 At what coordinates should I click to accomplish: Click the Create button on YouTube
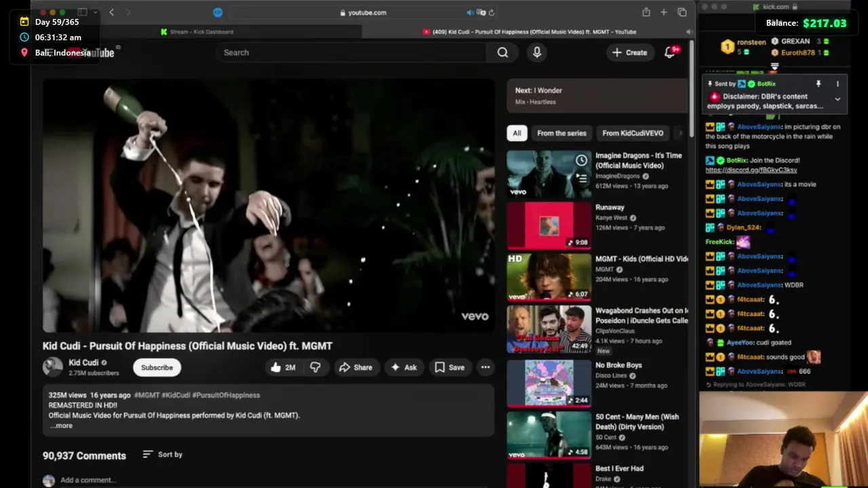coord(630,52)
